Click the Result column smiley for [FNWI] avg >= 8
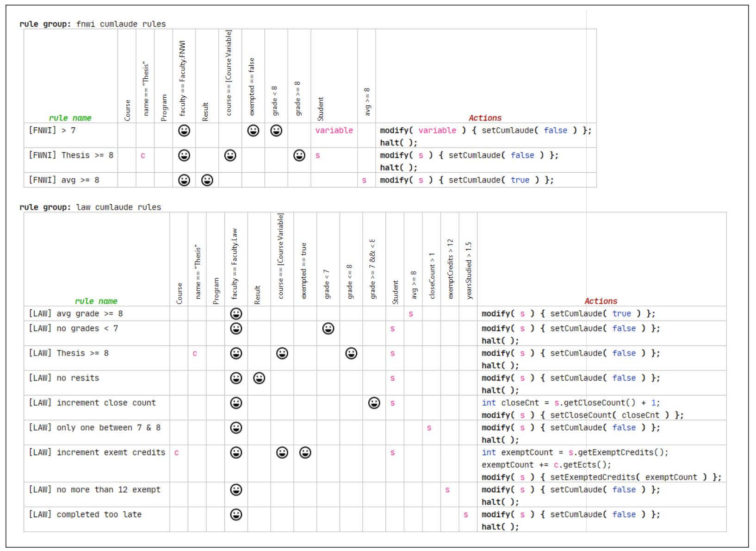 pyautogui.click(x=207, y=180)
